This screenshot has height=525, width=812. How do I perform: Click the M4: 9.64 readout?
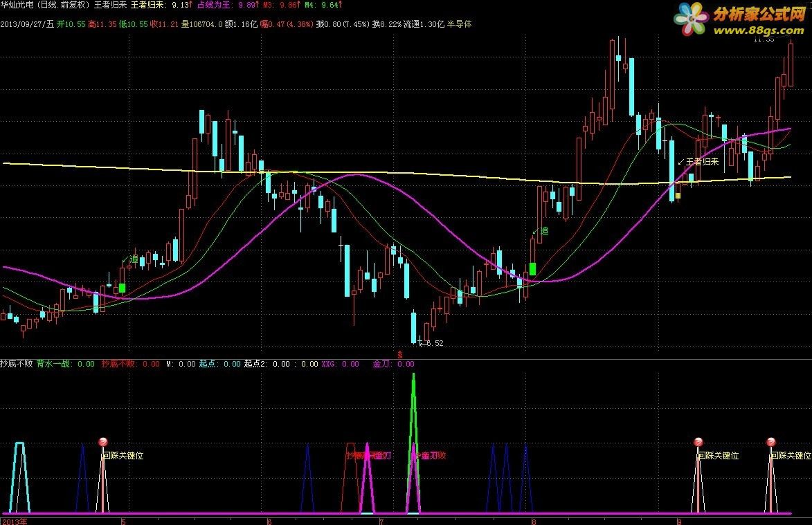point(323,5)
